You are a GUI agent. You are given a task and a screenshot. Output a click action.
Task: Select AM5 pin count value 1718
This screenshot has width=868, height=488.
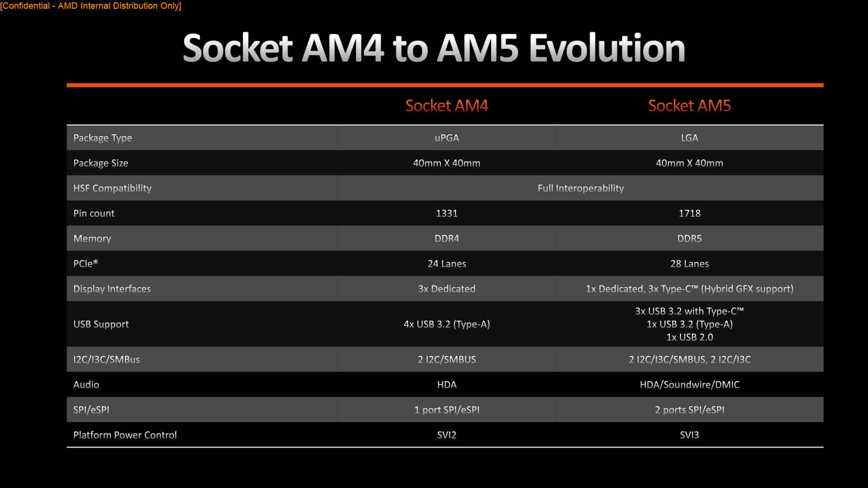pyautogui.click(x=689, y=213)
